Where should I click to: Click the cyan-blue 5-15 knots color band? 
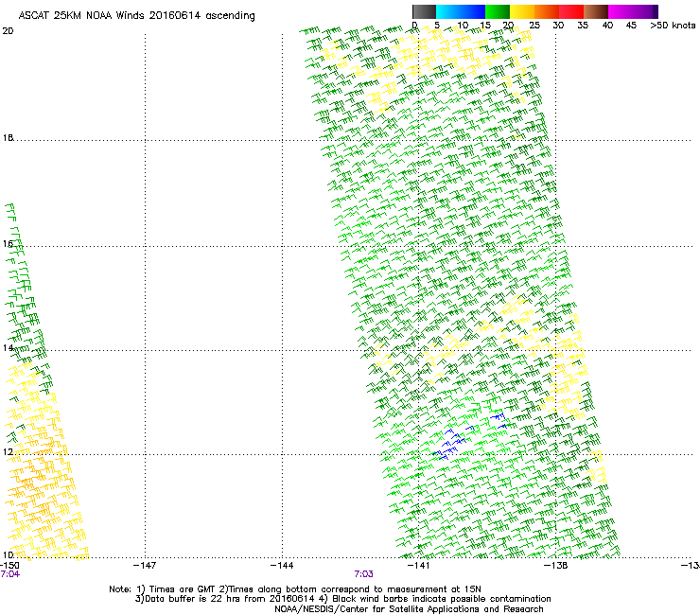(461, 11)
